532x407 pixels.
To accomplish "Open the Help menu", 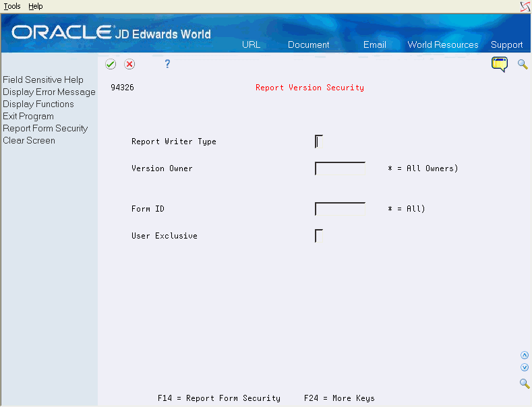I will click(35, 6).
